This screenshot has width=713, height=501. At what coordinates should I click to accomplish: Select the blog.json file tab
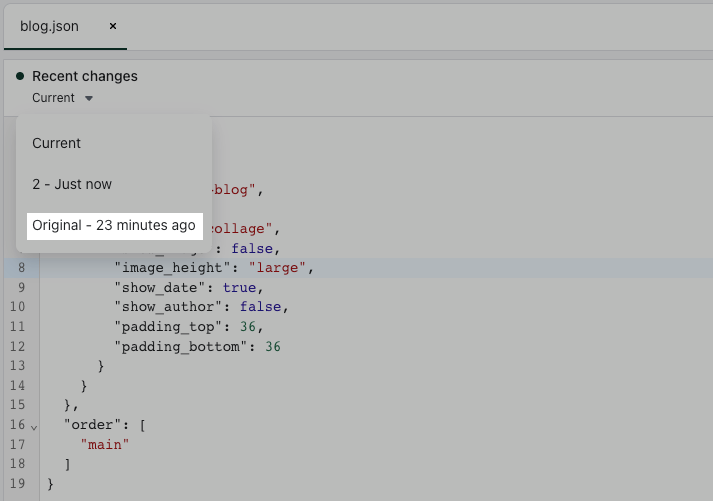point(50,26)
